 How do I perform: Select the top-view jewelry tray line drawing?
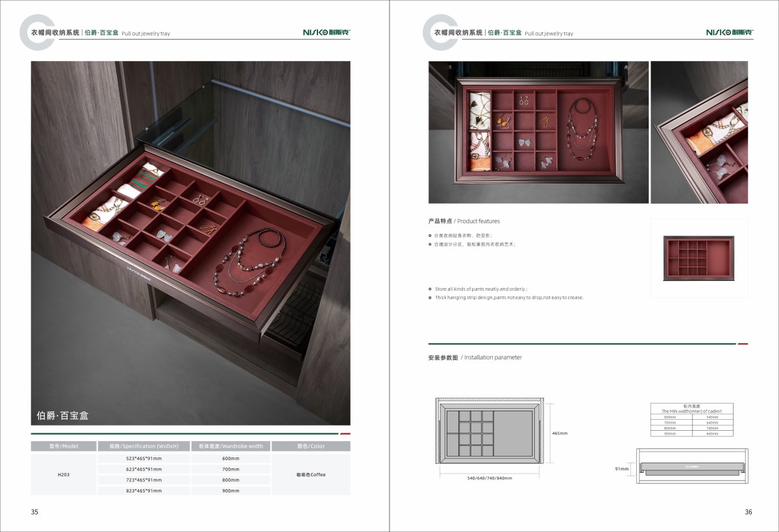point(489,431)
